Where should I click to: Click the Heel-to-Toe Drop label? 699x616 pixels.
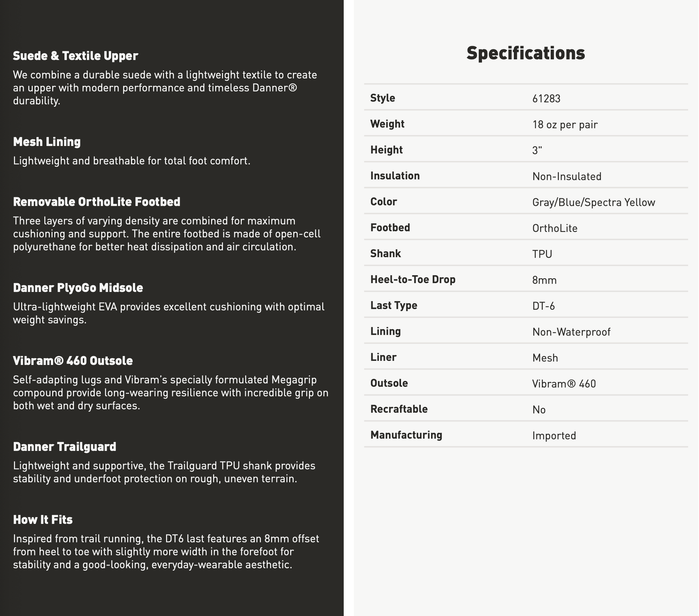[413, 280]
